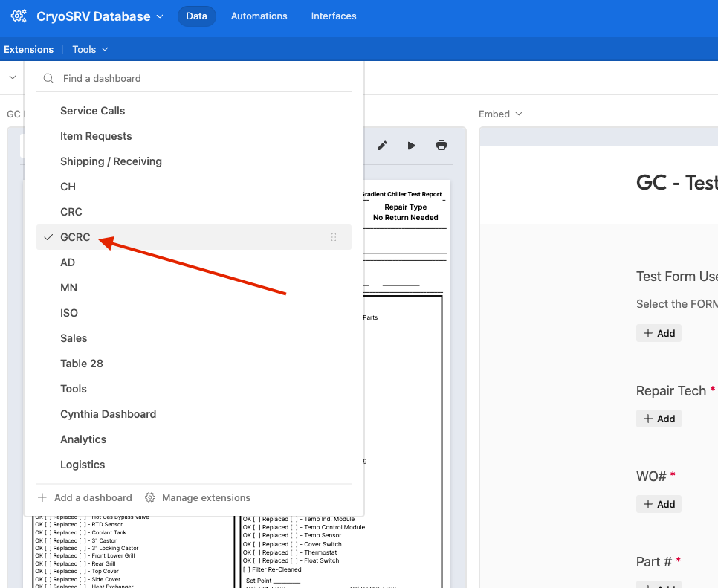Click Add under Repair Tech

(x=659, y=418)
